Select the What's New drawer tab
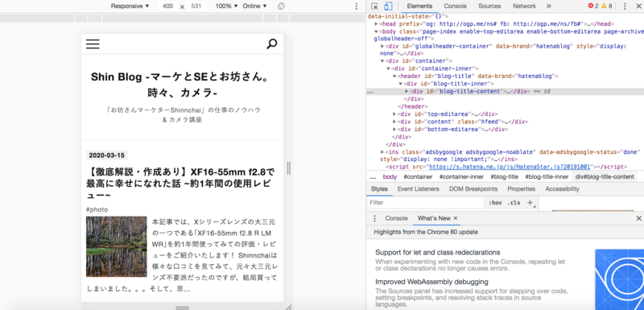Screen dimensions: 644x310 (x=434, y=218)
